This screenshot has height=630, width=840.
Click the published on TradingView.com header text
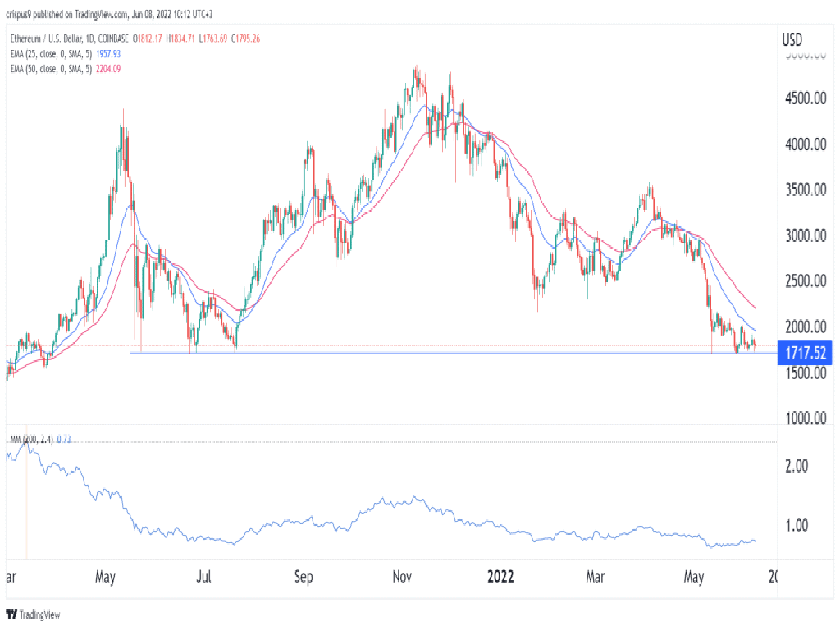point(90,14)
